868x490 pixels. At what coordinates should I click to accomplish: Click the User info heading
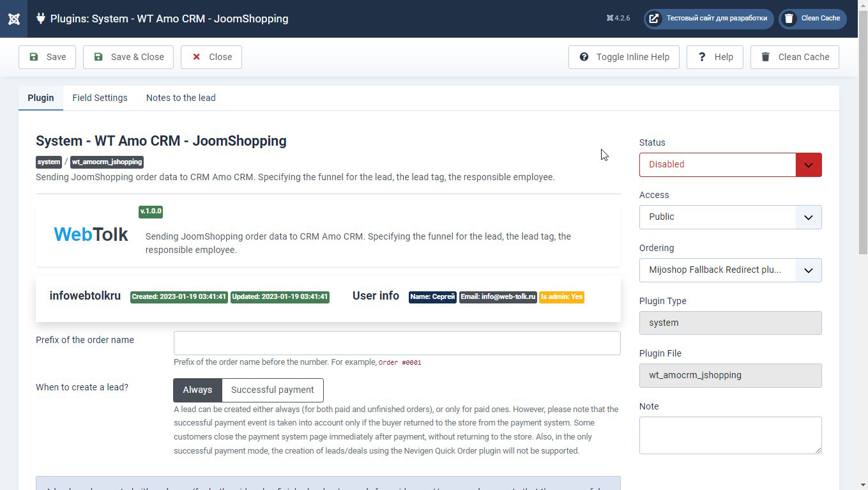pos(376,296)
